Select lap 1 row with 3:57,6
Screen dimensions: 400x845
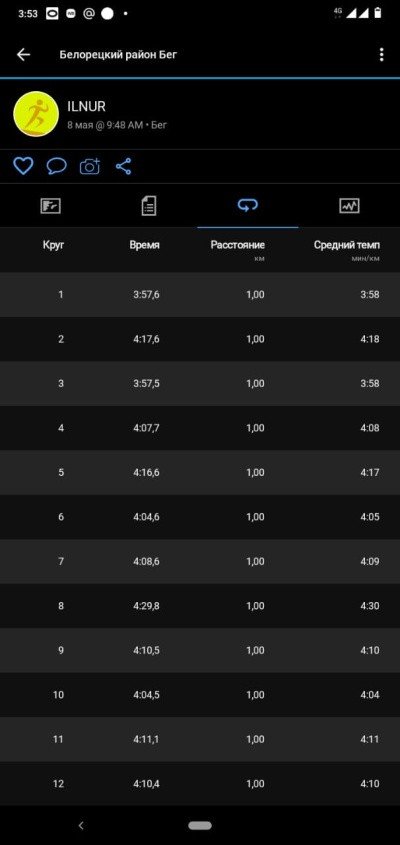[200, 295]
